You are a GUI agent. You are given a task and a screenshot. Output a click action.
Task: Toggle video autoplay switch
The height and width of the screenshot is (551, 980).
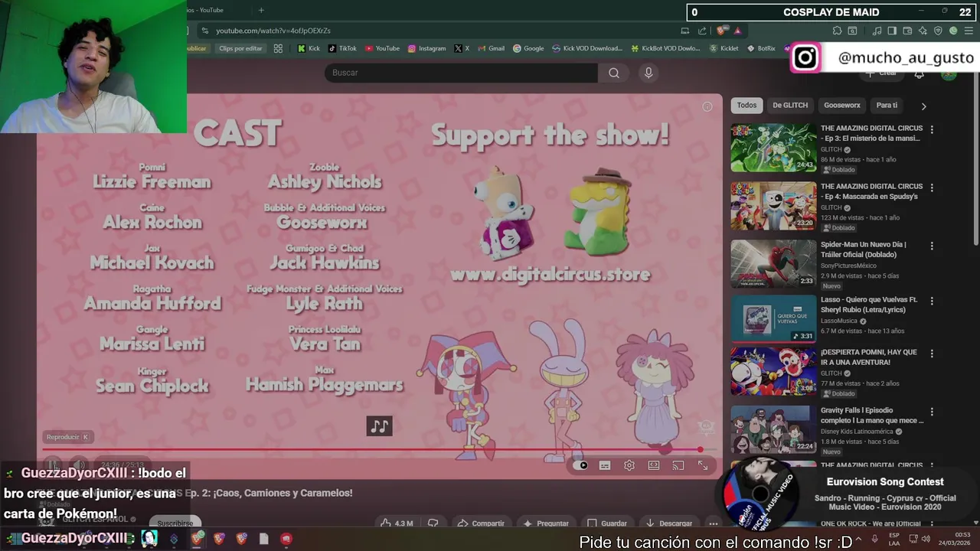[581, 465]
